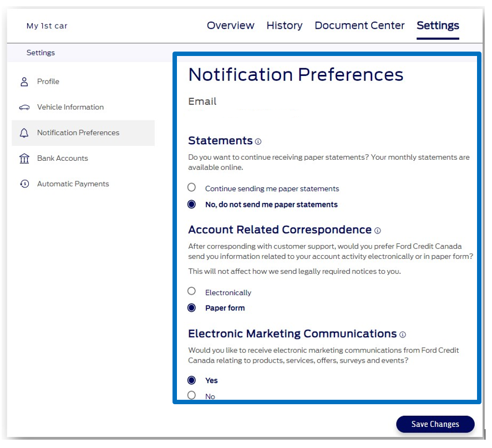Select the Automatic Payments clock icon
The height and width of the screenshot is (448, 492).
tap(24, 184)
